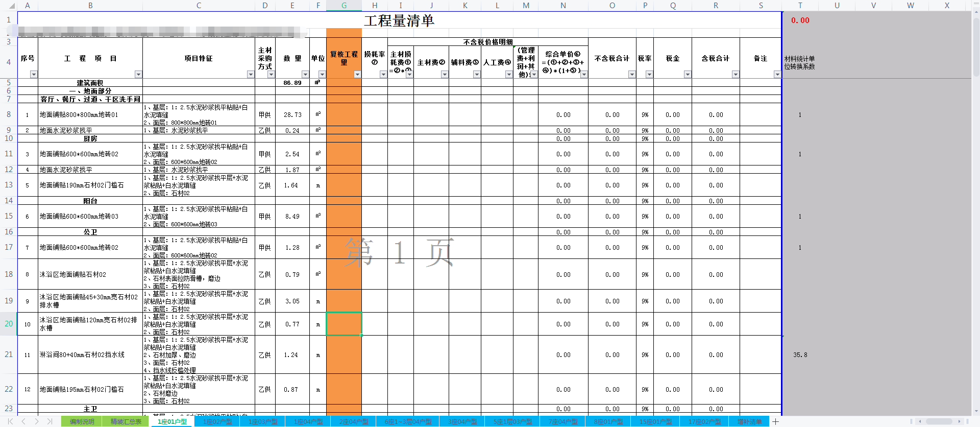Open filter dropdown for 税金 column
This screenshot has width=980, height=427.
click(x=688, y=75)
